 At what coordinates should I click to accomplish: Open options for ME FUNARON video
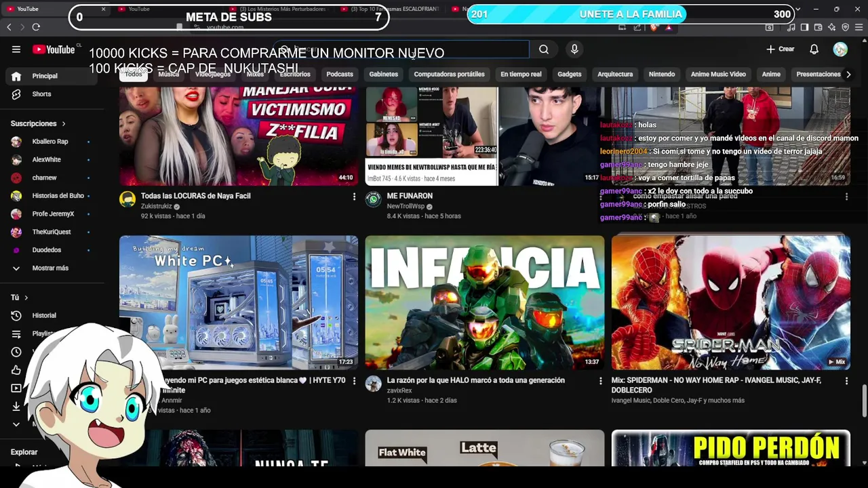point(600,197)
